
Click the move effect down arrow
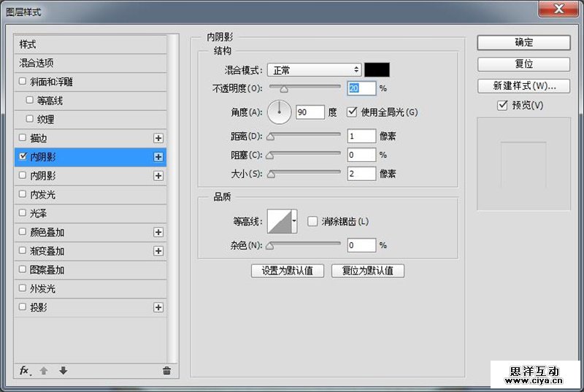point(63,371)
